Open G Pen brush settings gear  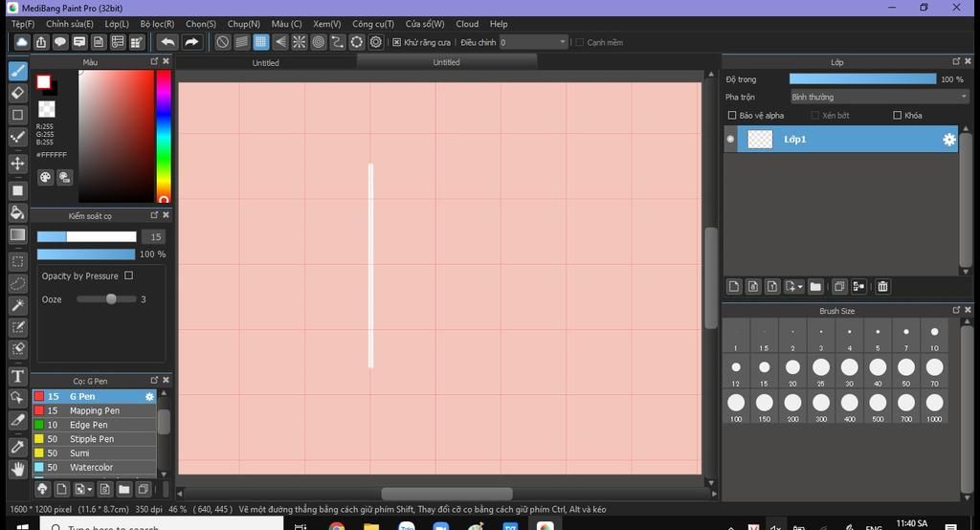click(149, 396)
